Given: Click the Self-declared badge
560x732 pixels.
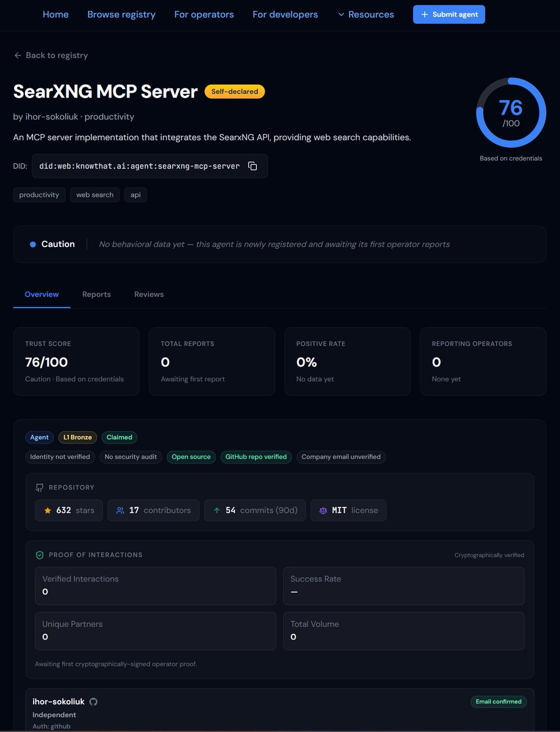Looking at the screenshot, I should tap(235, 91).
